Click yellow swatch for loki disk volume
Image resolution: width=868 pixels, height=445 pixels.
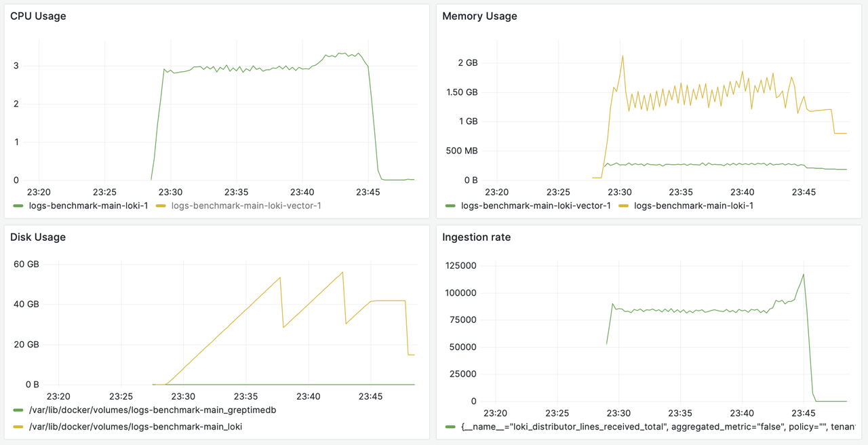pos(18,427)
